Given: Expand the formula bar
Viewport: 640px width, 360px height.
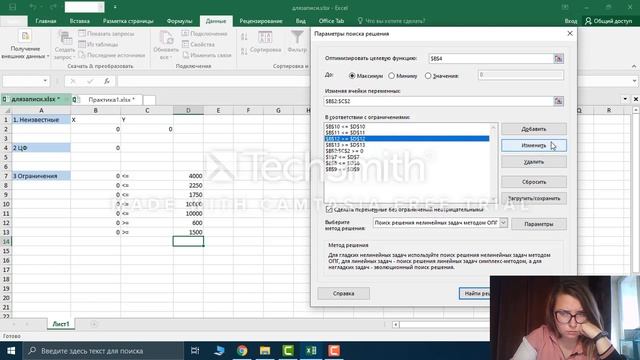Looking at the screenshot, I should (x=634, y=81).
